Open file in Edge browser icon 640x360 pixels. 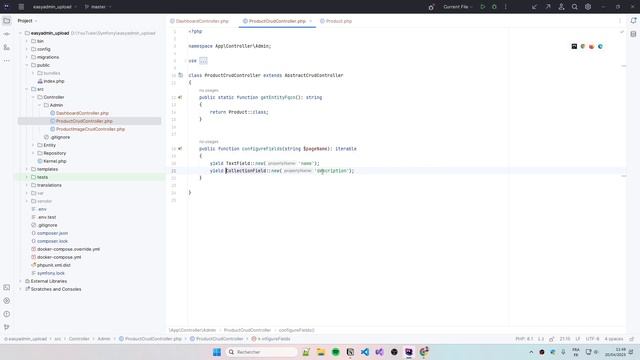coord(600,47)
